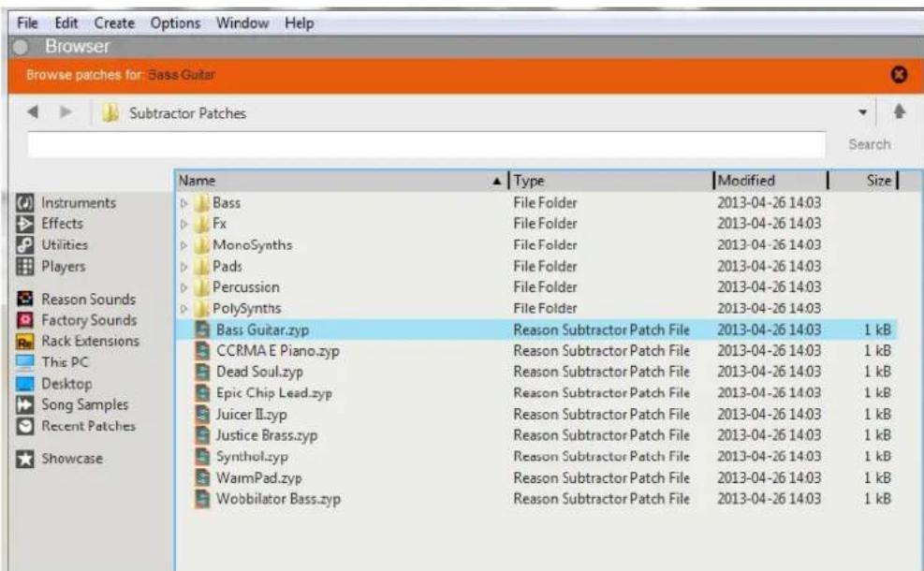The height and width of the screenshot is (571, 924).
Task: Click the Showcase star icon
Action: tap(24, 459)
